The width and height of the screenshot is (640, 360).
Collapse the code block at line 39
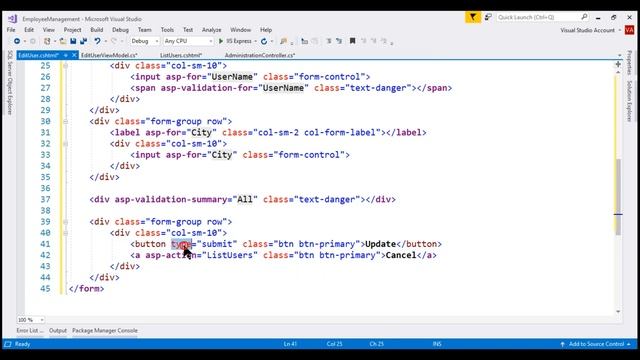65,222
